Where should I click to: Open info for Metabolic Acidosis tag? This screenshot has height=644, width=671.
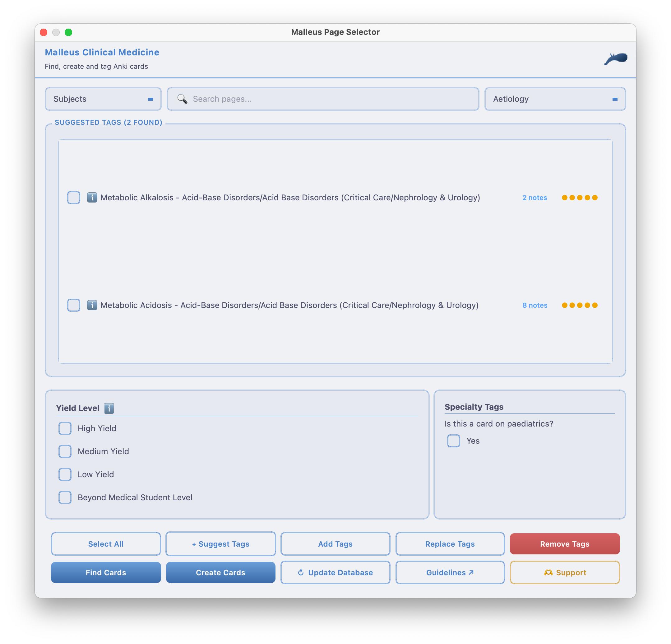coord(92,305)
